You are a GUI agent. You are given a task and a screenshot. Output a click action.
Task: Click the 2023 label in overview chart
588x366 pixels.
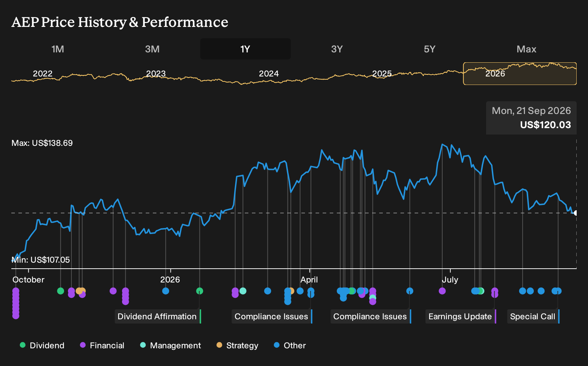pos(156,74)
